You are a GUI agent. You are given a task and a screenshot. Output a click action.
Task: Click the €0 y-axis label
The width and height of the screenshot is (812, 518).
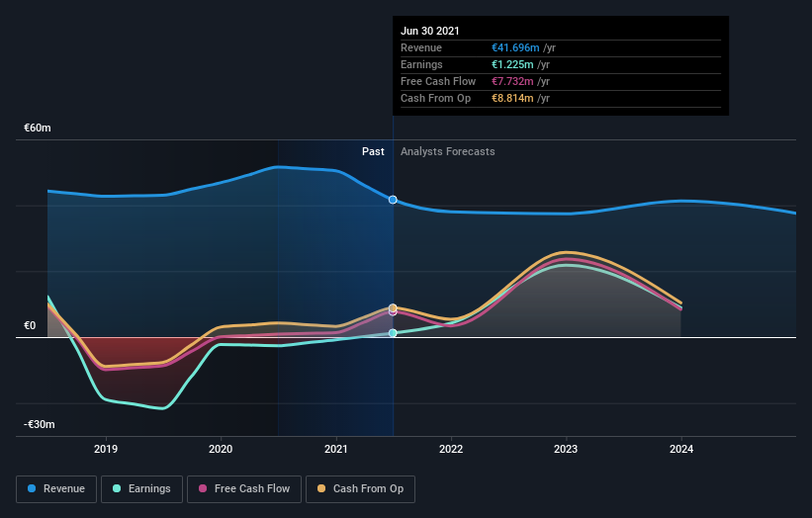30,325
